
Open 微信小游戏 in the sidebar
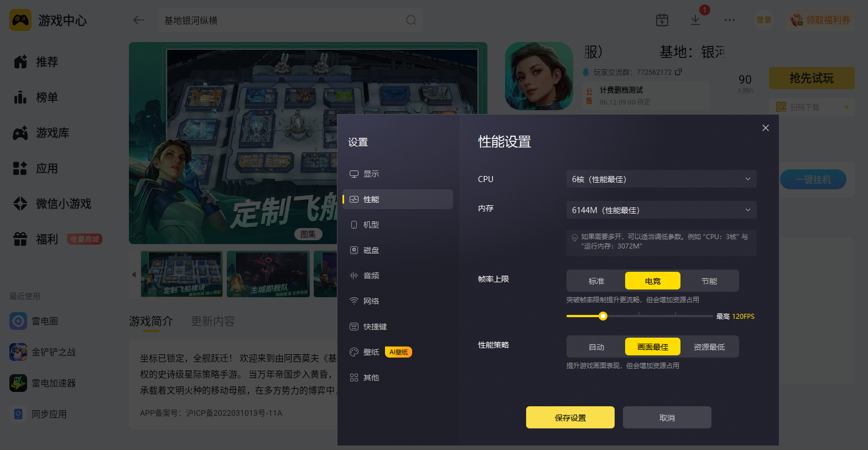[53, 204]
